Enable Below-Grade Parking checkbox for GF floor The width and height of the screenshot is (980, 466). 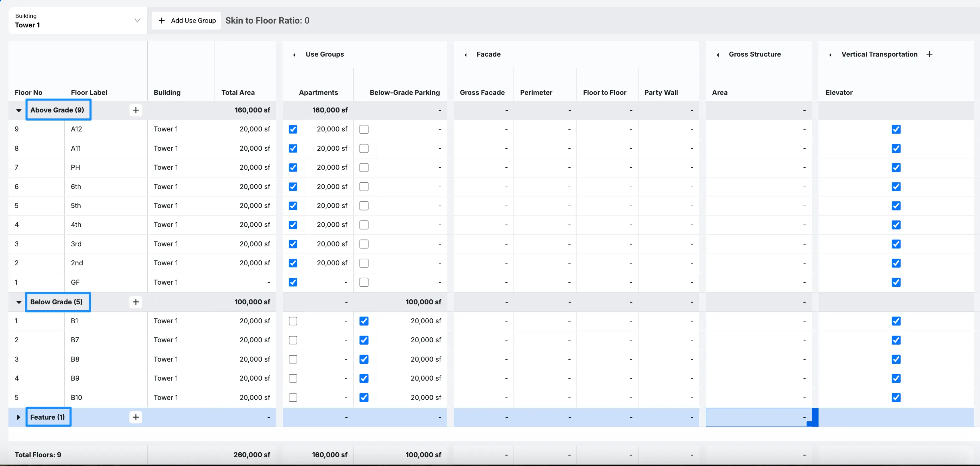coord(364,283)
